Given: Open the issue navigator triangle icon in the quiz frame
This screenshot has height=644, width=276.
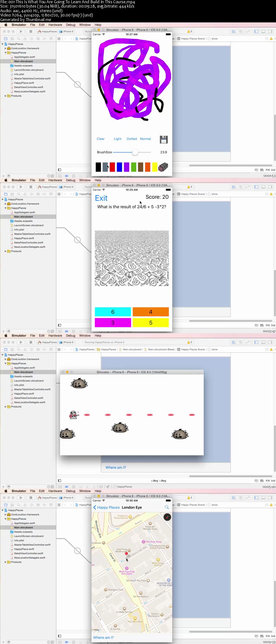Looking at the screenshot, I should (x=25, y=194).
